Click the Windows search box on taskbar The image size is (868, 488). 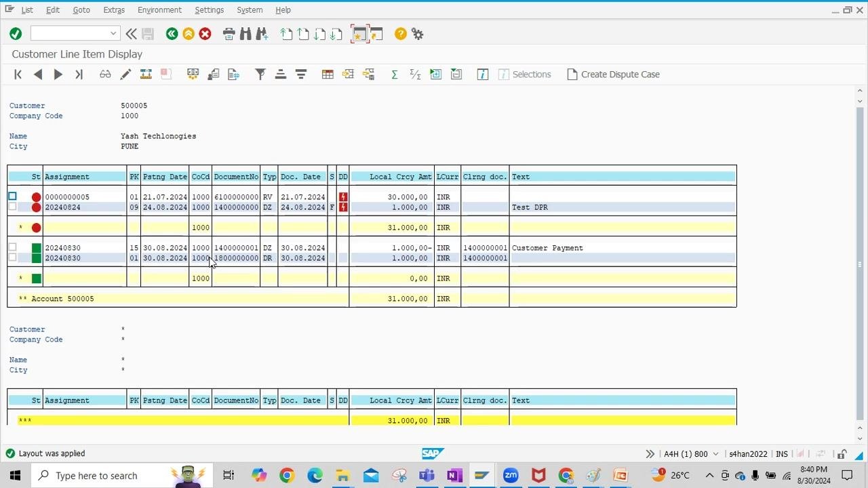(122, 476)
